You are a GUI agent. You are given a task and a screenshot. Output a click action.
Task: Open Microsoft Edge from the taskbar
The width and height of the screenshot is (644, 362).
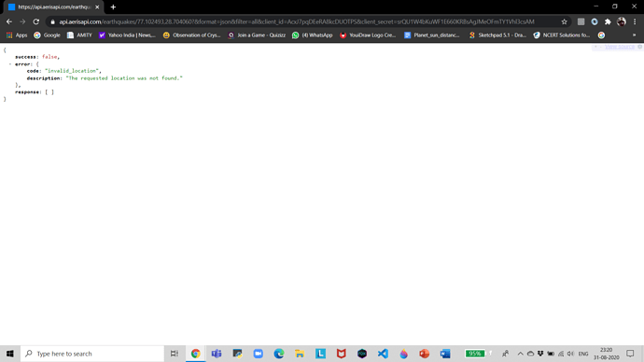(279, 354)
